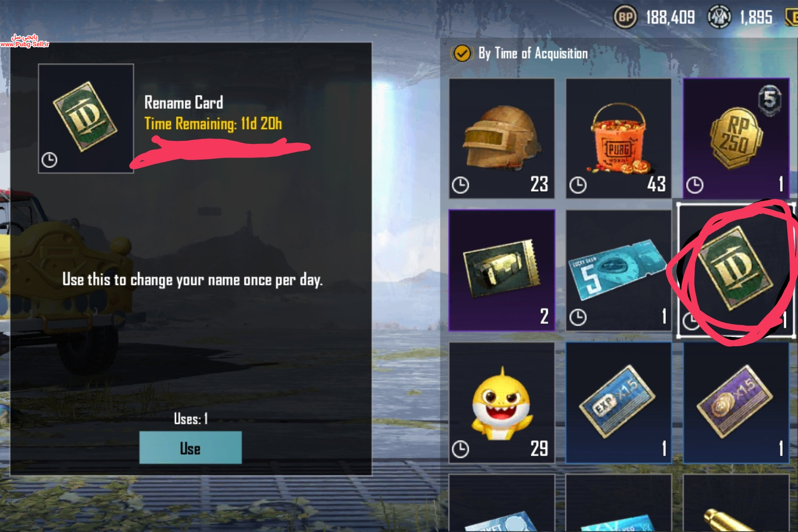Viewport: 798px width, 532px height.
Task: Select the EXP x1.5 card
Action: click(x=619, y=403)
